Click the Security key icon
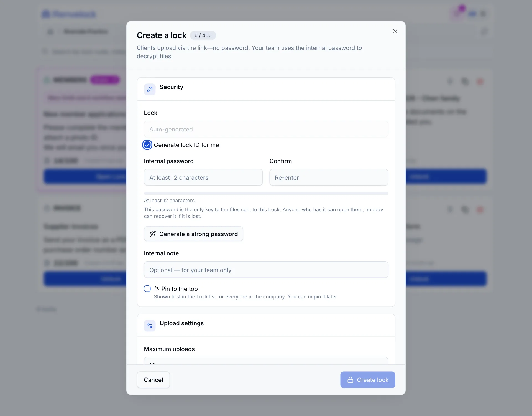 pyautogui.click(x=150, y=89)
